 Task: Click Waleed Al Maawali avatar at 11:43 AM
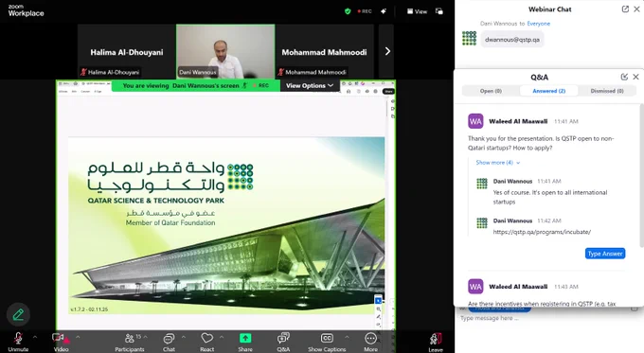pyautogui.click(x=475, y=287)
